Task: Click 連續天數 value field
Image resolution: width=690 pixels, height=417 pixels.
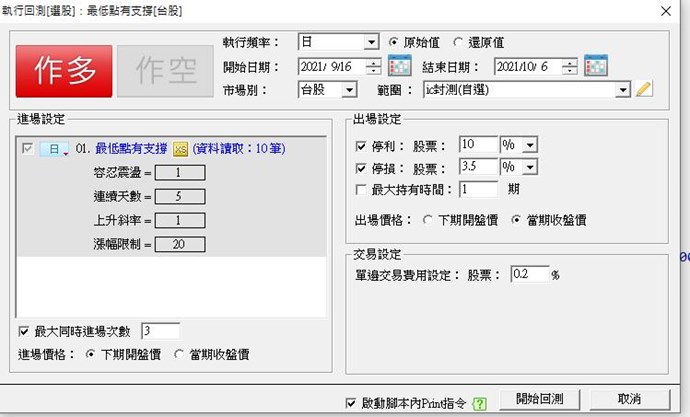Action: (x=180, y=196)
